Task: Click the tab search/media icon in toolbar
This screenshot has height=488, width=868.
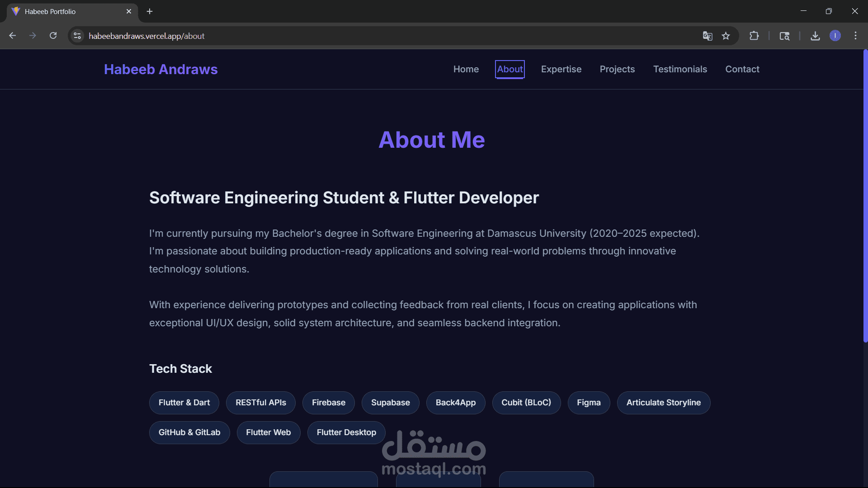Action: (784, 36)
